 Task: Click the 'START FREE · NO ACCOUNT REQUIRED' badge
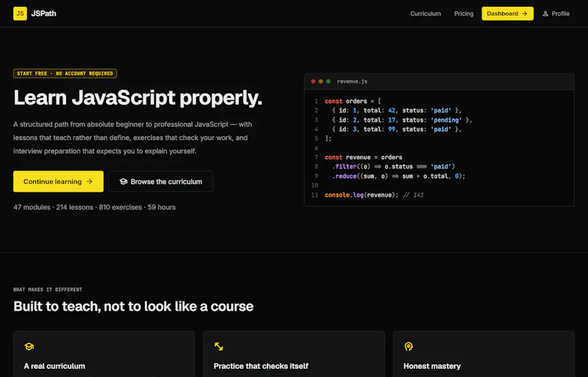(x=65, y=73)
